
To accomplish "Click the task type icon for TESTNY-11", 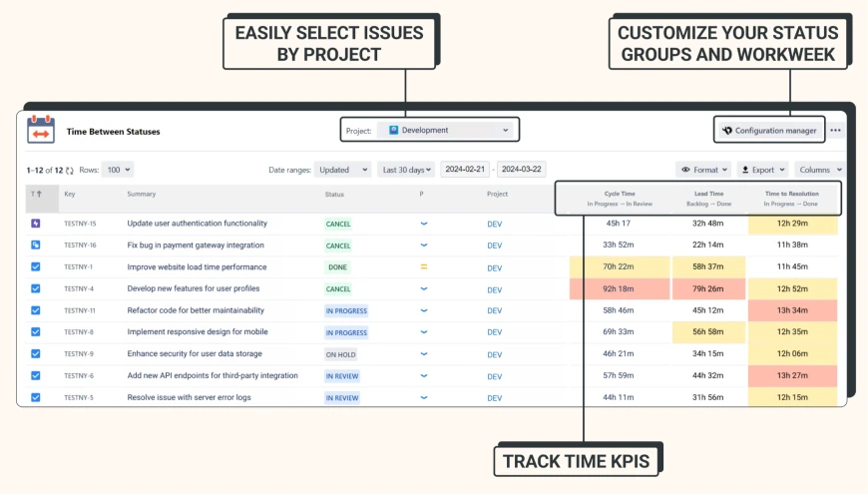I will [x=36, y=310].
